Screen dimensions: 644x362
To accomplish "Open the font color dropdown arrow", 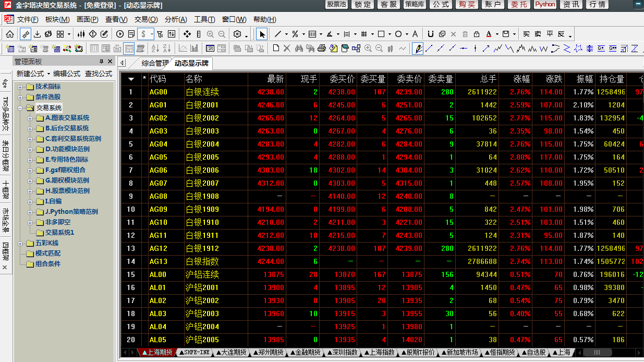I will 497,34.
